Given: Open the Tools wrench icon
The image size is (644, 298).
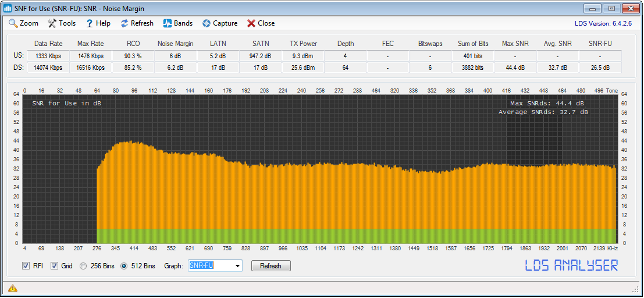Looking at the screenshot, I should tap(52, 23).
